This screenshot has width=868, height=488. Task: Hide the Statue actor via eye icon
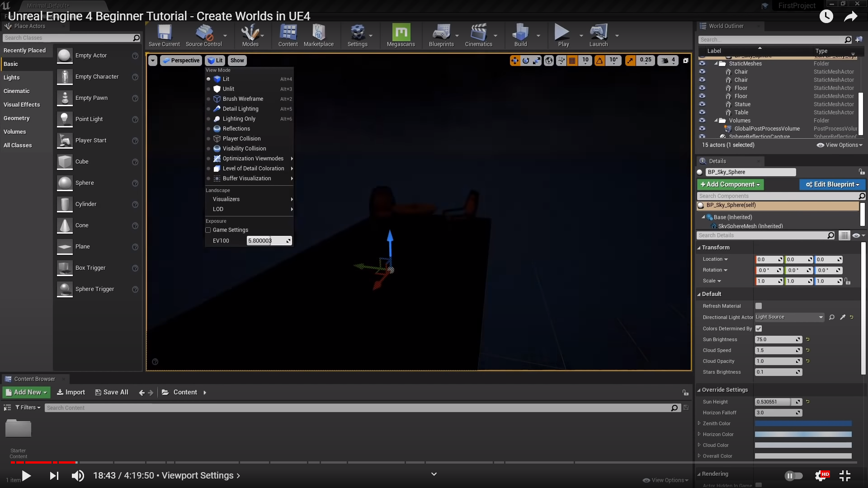(702, 104)
